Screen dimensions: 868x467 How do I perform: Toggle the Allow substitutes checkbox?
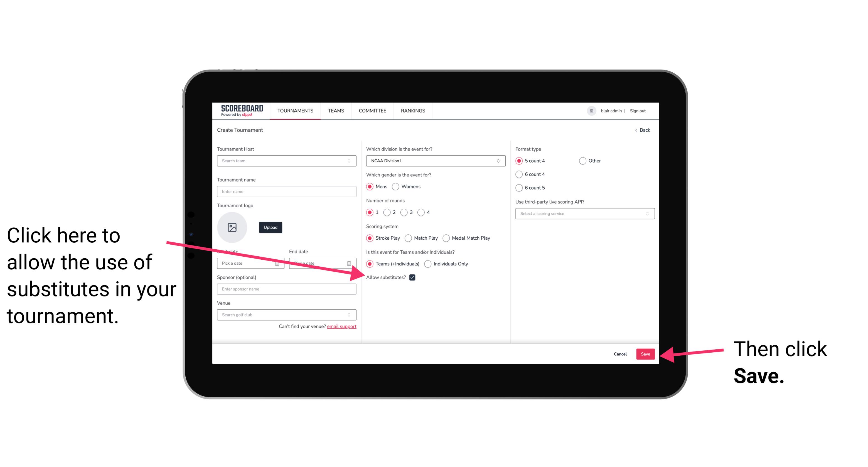tap(413, 277)
